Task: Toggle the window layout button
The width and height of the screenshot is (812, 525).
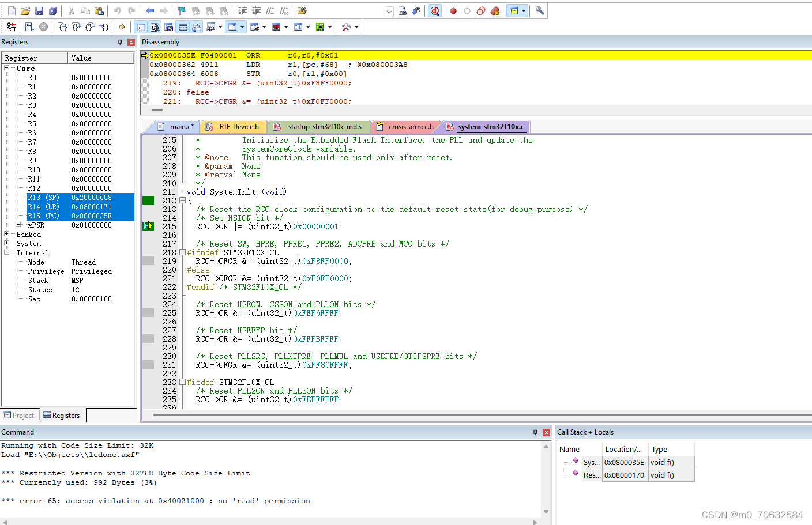Action: pos(514,11)
